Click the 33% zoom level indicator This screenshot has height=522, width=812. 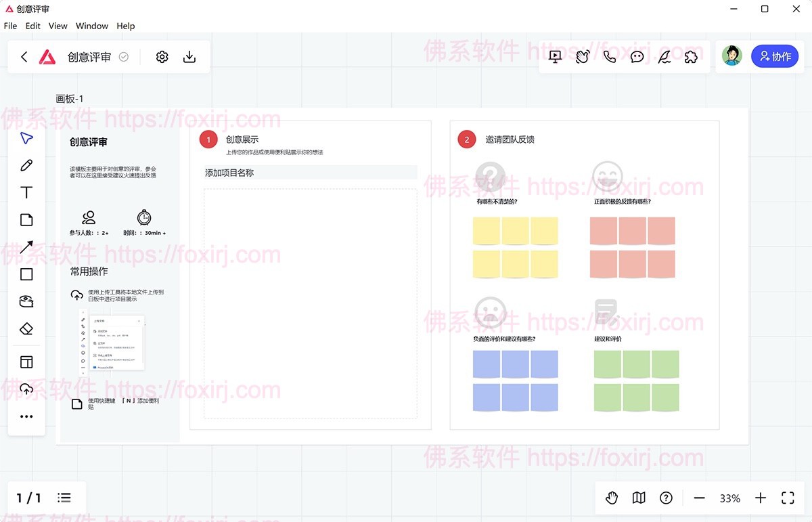pyautogui.click(x=729, y=498)
